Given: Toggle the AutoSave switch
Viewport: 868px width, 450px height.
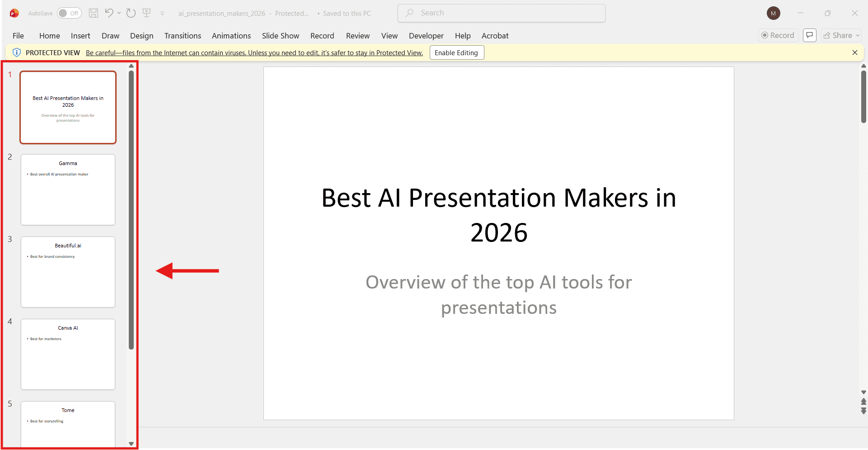Looking at the screenshot, I should click(x=69, y=13).
